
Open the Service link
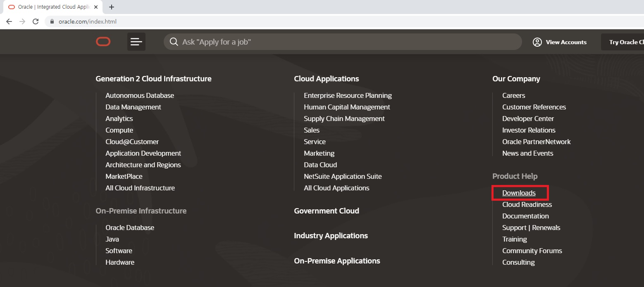point(315,142)
